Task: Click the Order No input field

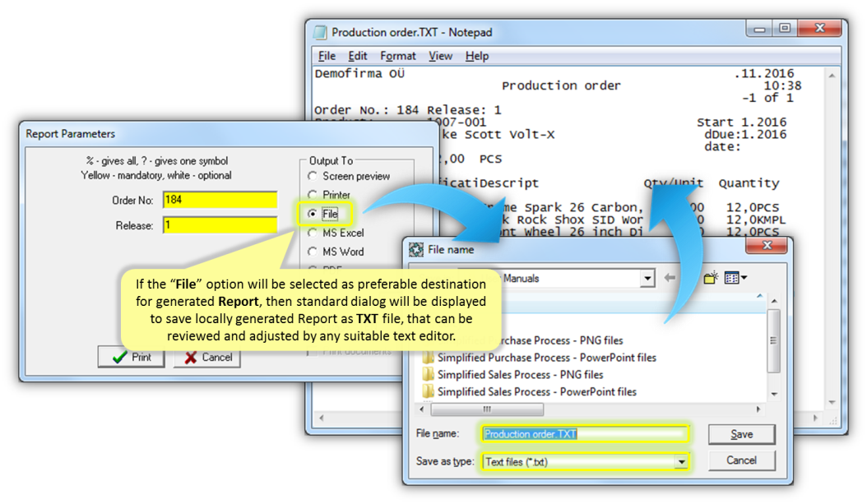Action: click(x=220, y=200)
